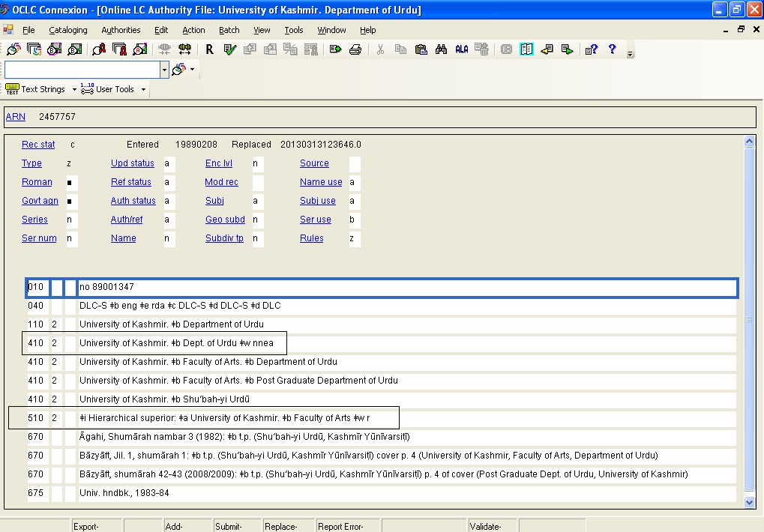The width and height of the screenshot is (764, 532).
Task: Click the Search LC Authority File icon
Action: [99, 49]
